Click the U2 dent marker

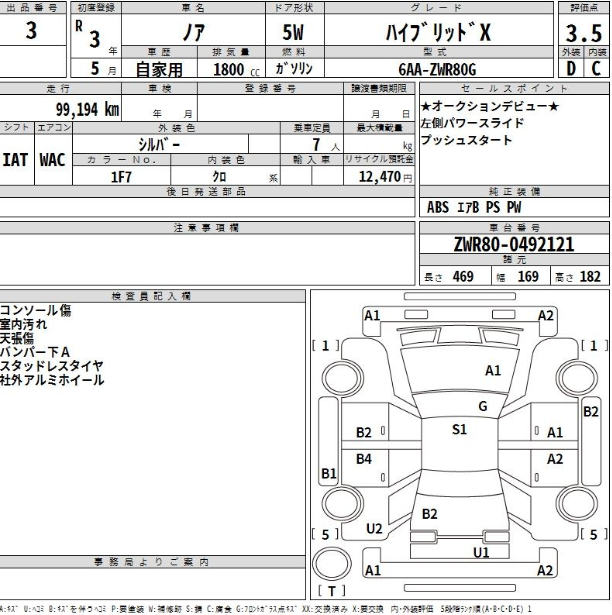(375, 528)
